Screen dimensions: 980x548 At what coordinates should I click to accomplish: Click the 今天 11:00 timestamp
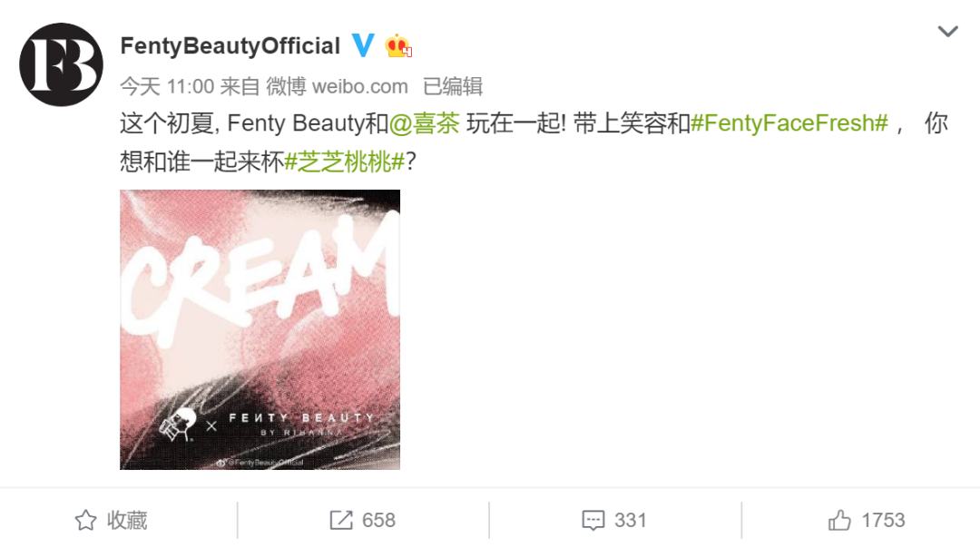167,86
